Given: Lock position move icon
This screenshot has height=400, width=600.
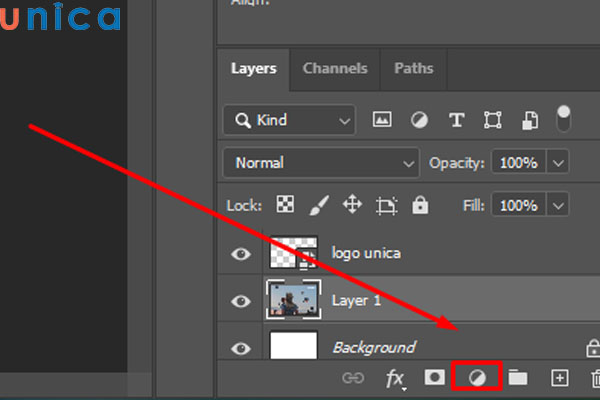Looking at the screenshot, I should (x=352, y=204).
